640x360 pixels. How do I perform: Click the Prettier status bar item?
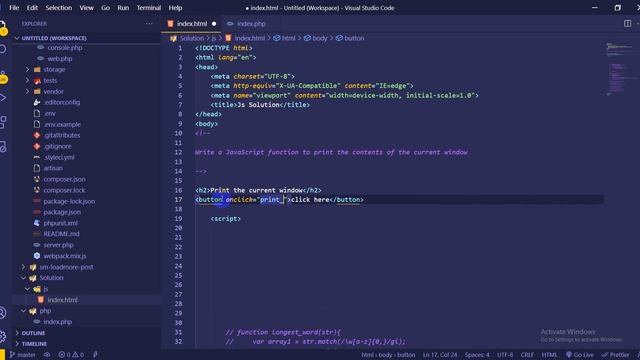click(616, 355)
